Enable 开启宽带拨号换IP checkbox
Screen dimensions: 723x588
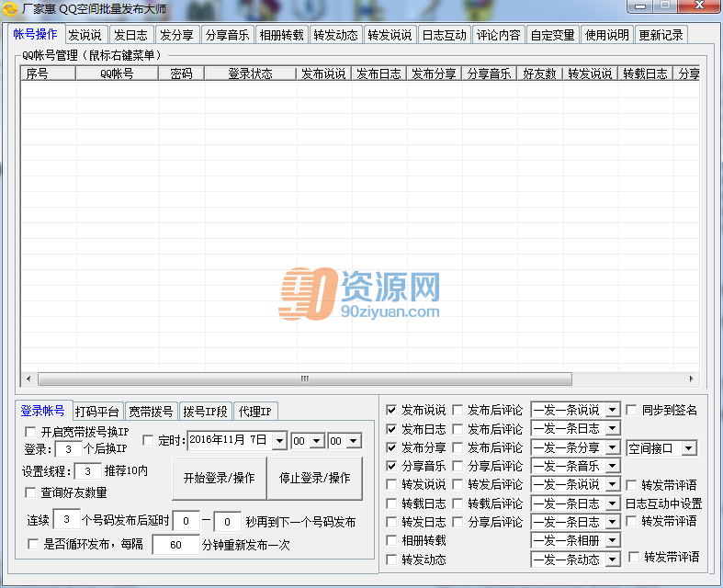(x=30, y=432)
